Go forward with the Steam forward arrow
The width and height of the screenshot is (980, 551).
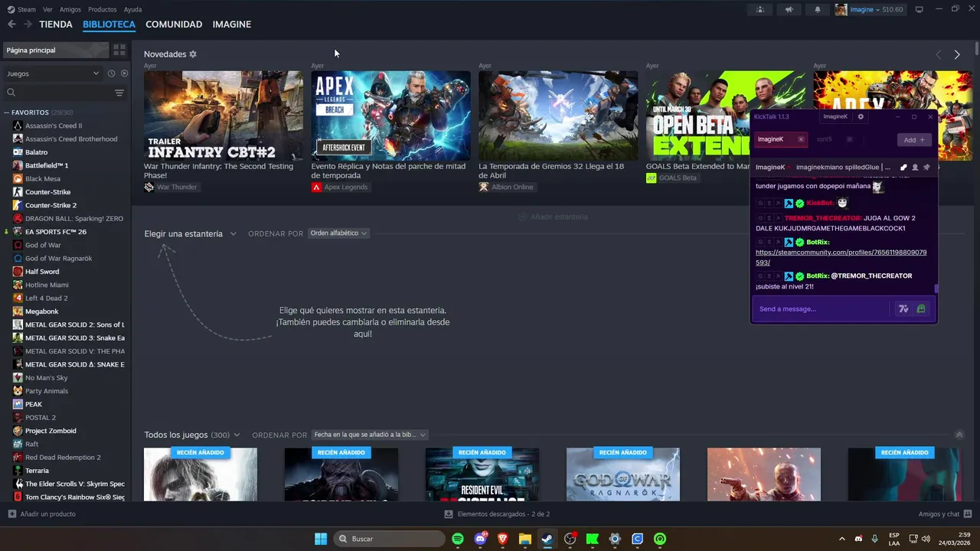28,24
